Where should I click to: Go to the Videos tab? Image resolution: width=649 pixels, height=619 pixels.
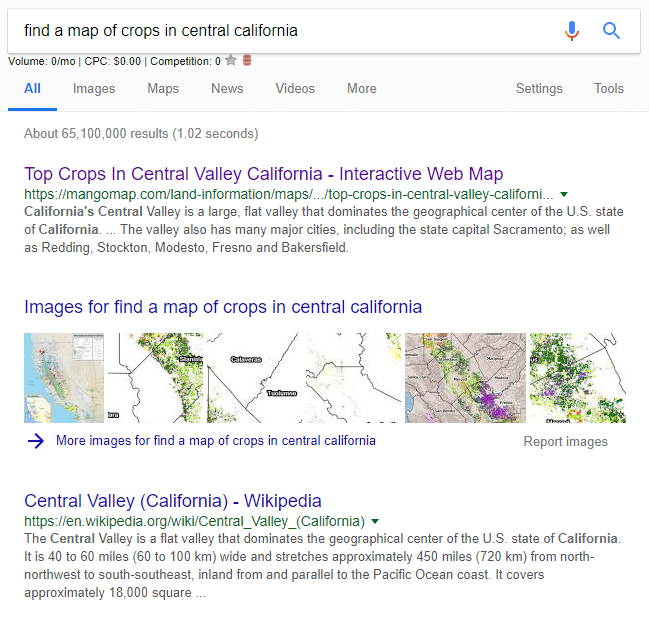point(295,88)
